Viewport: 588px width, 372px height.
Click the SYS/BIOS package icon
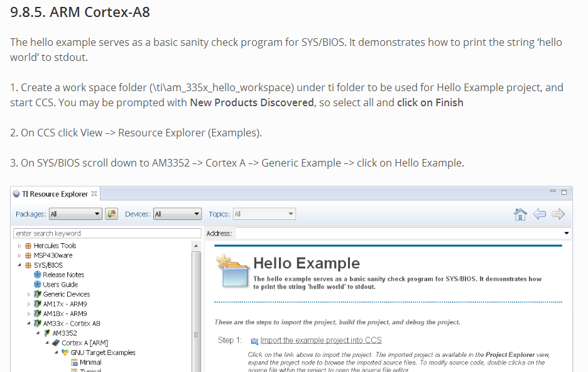click(x=28, y=265)
